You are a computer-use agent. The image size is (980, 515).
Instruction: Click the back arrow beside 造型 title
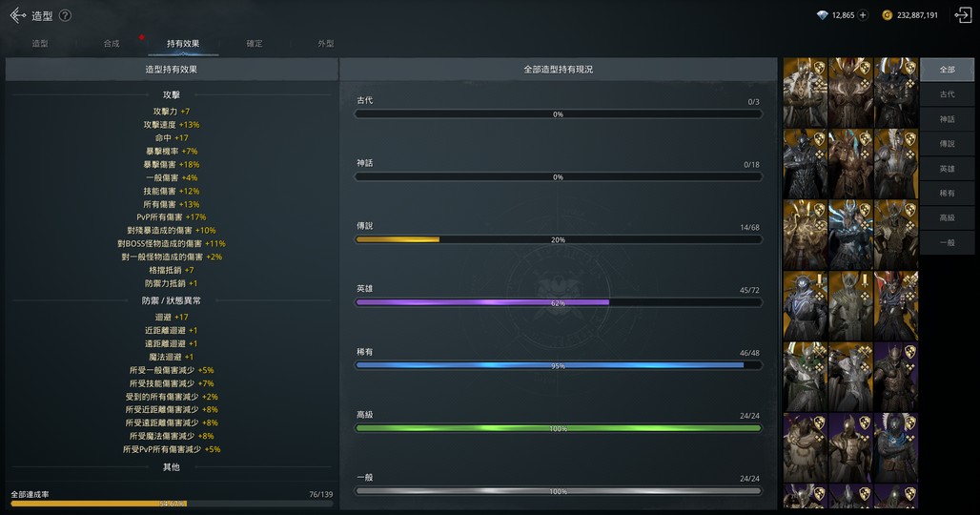[17, 15]
